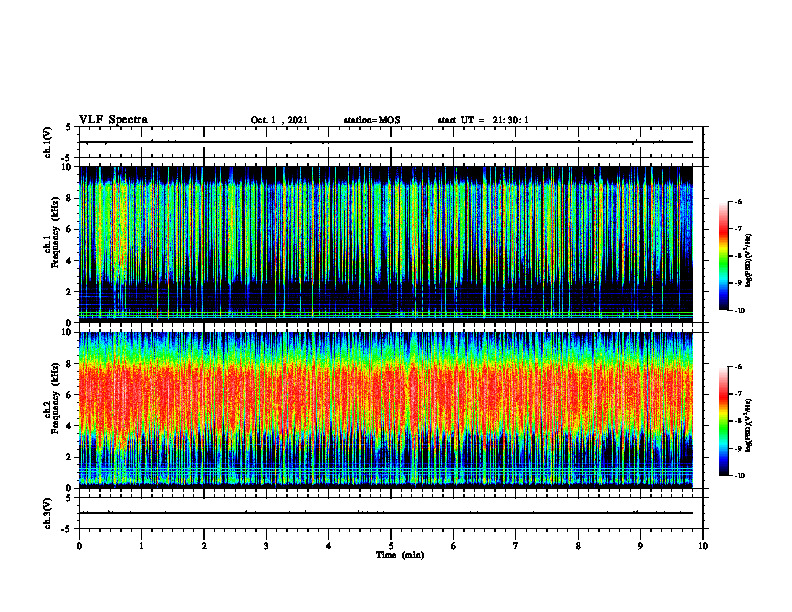The width and height of the screenshot is (792, 612).
Task: Click the 6 kHz tick label of ch.2 spectrogram
Action: [69, 395]
